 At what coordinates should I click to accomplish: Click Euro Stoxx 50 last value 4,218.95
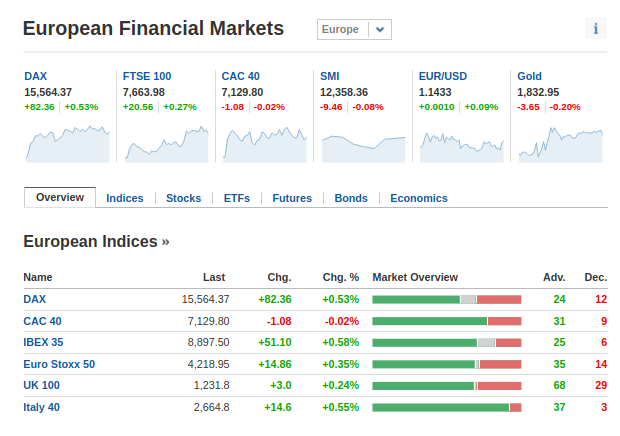(208, 364)
